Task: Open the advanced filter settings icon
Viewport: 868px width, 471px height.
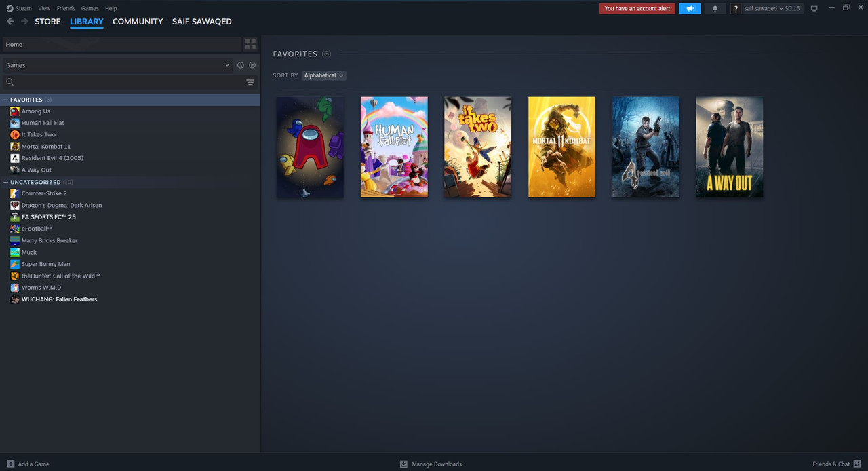Action: tap(250, 82)
